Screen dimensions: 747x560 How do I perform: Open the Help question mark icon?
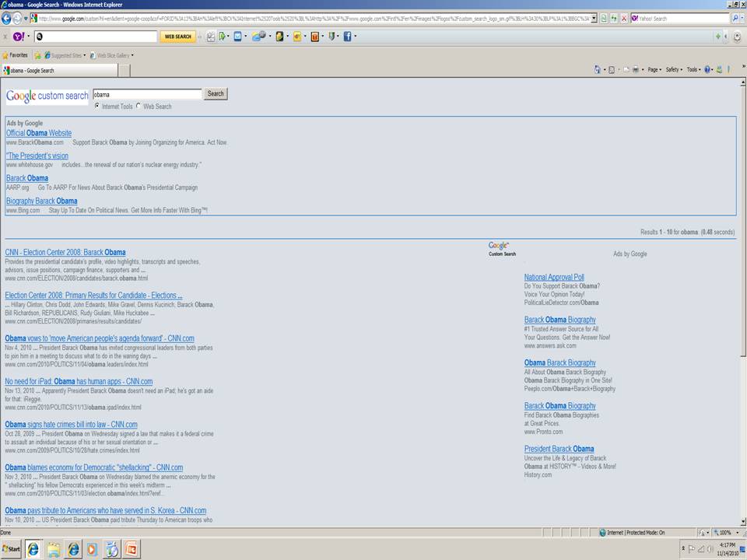click(x=707, y=69)
